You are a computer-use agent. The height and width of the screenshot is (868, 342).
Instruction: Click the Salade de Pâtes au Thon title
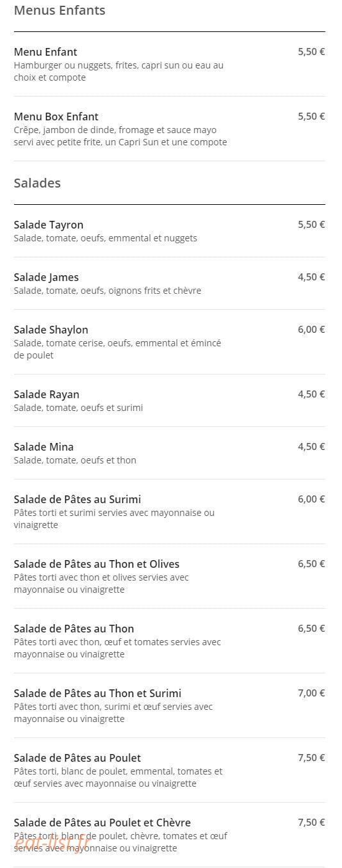(74, 629)
